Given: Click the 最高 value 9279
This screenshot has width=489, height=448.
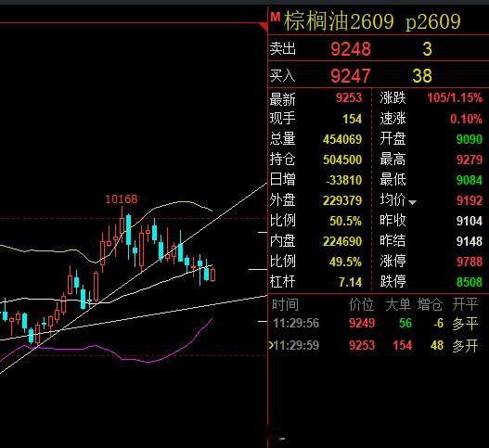Looking at the screenshot, I should tap(470, 160).
